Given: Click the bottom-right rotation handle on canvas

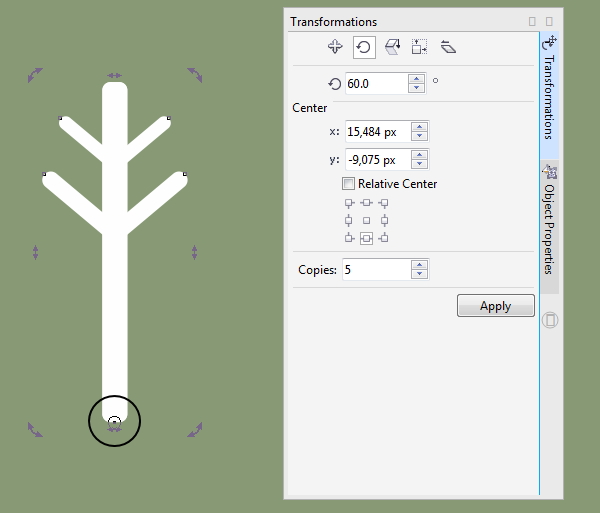Looking at the screenshot, I should 195,430.
